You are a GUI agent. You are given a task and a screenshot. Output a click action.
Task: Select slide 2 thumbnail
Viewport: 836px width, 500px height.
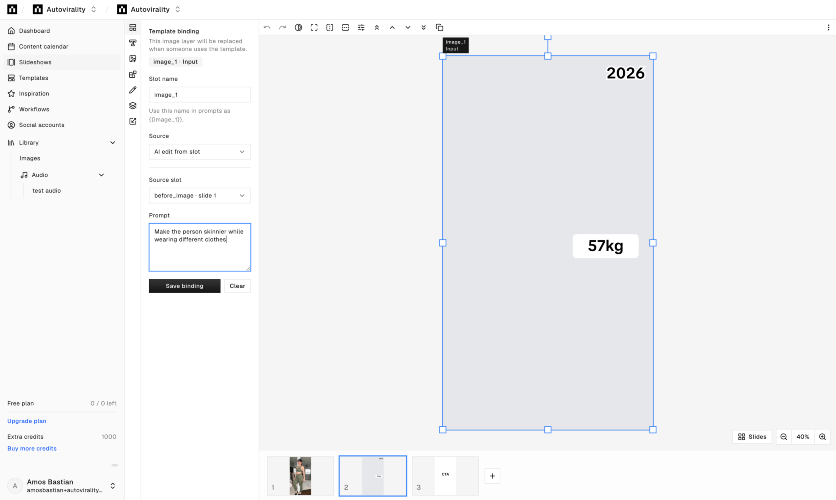click(x=373, y=476)
